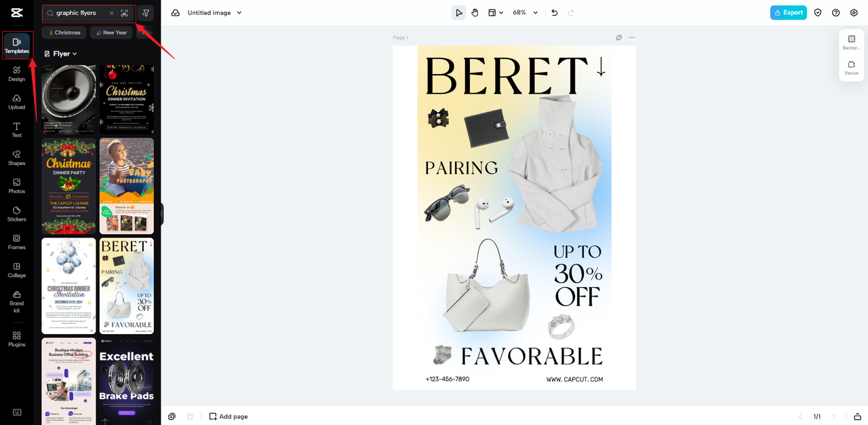This screenshot has width=868, height=425.
Task: Duplicate Page 1 using the copy icon
Action: [x=619, y=37]
